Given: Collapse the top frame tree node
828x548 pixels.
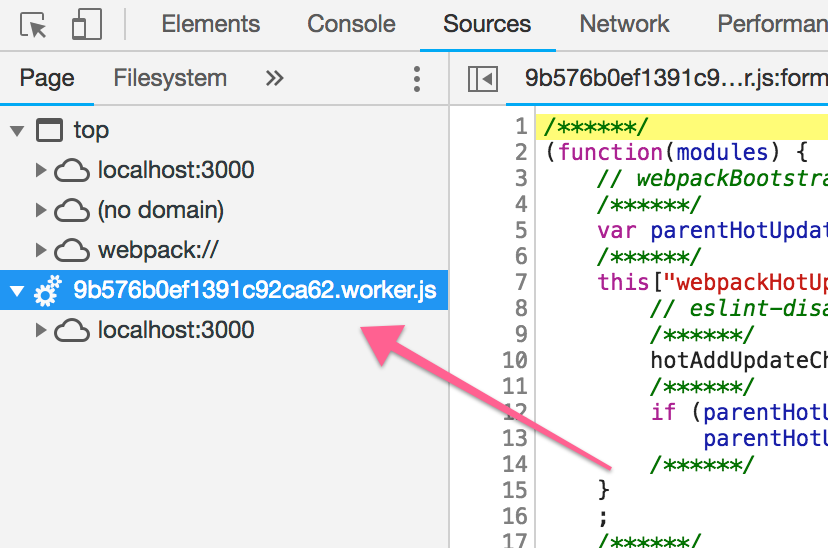Looking at the screenshot, I should (x=17, y=130).
